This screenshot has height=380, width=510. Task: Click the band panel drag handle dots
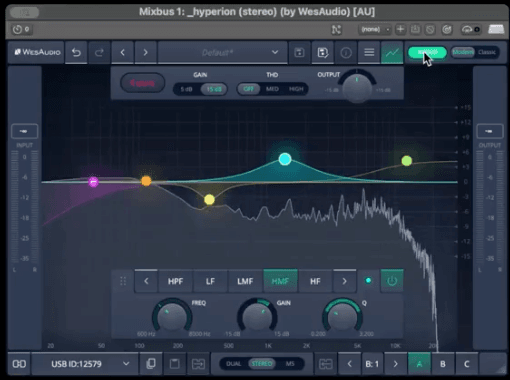(x=123, y=281)
